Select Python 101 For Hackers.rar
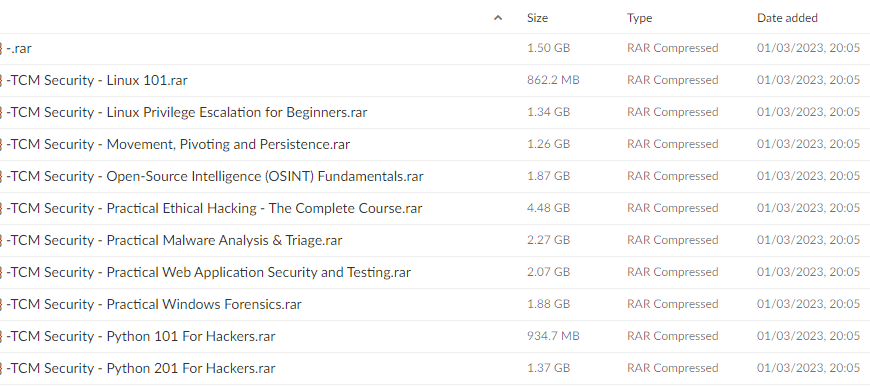 click(x=140, y=337)
